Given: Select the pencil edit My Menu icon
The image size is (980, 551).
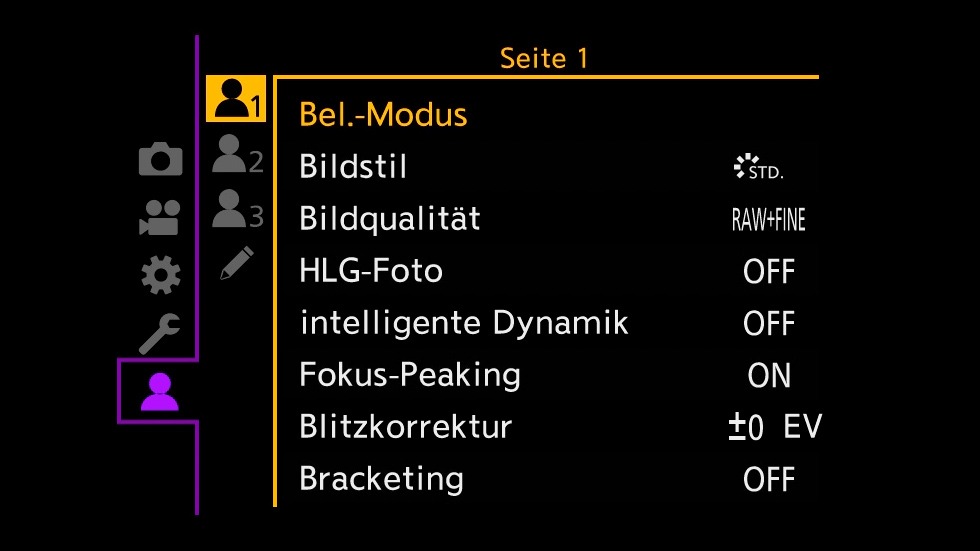Looking at the screenshot, I should pos(238,262).
